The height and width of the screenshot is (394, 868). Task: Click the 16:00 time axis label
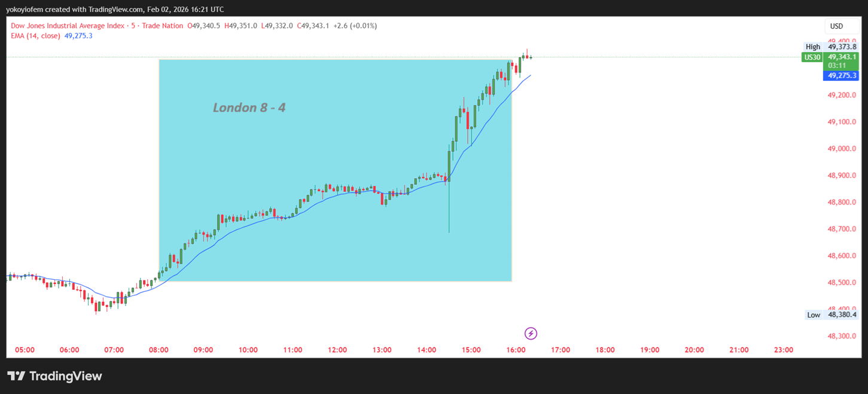tap(516, 350)
